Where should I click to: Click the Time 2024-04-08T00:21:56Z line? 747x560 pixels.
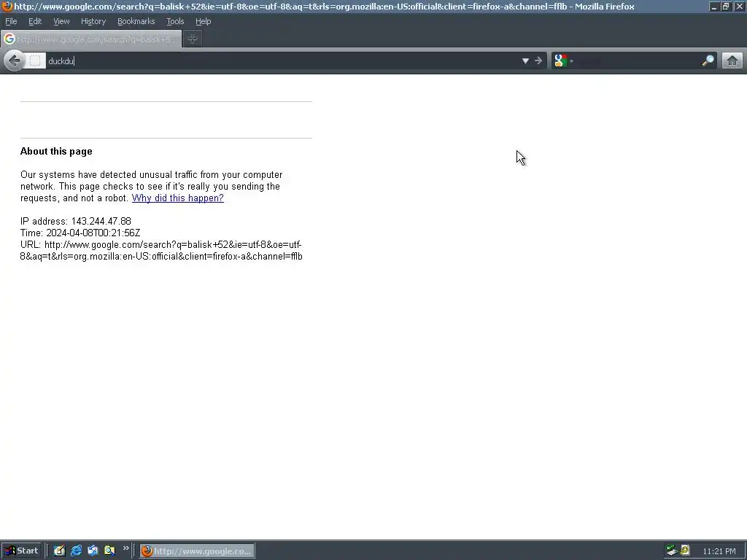[80, 233]
